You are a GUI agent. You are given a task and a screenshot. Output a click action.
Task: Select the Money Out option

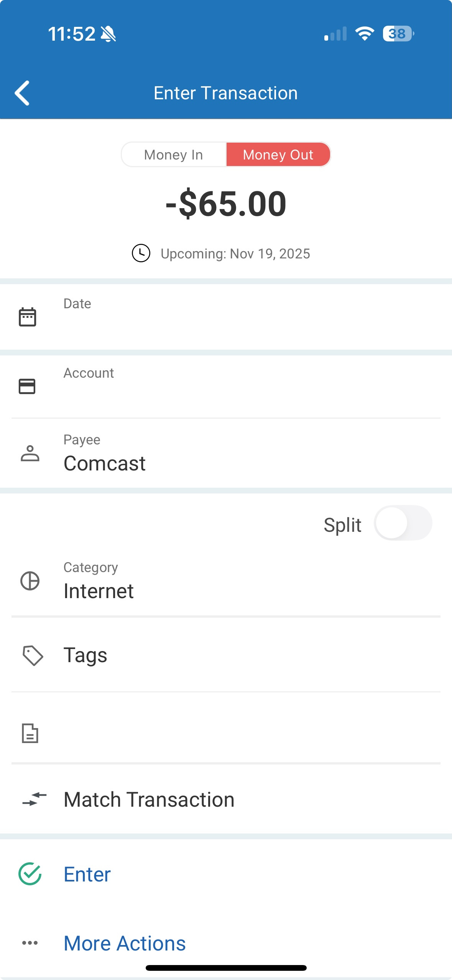(x=278, y=155)
